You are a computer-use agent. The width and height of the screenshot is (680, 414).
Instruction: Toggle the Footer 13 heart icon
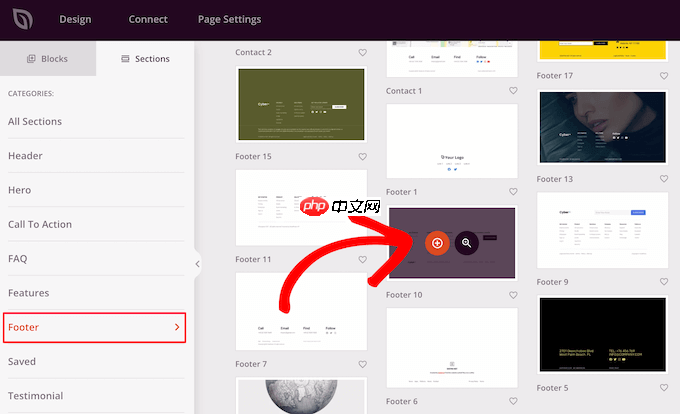664,179
